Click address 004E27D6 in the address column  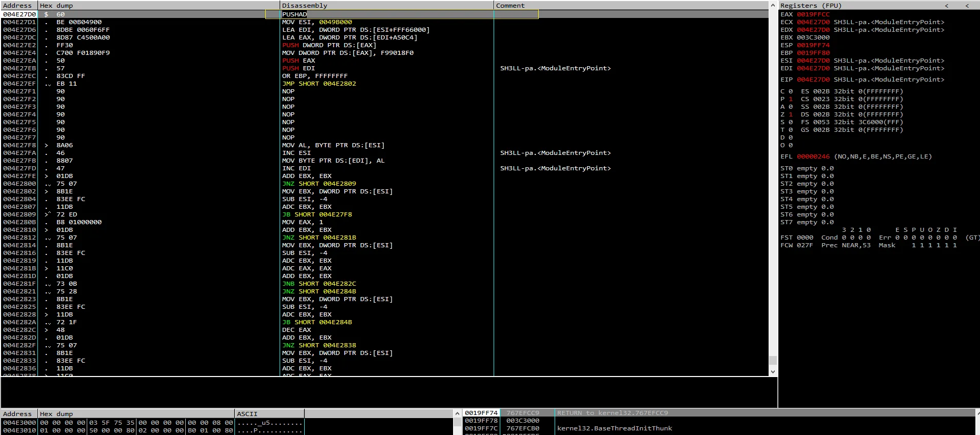pyautogui.click(x=19, y=30)
